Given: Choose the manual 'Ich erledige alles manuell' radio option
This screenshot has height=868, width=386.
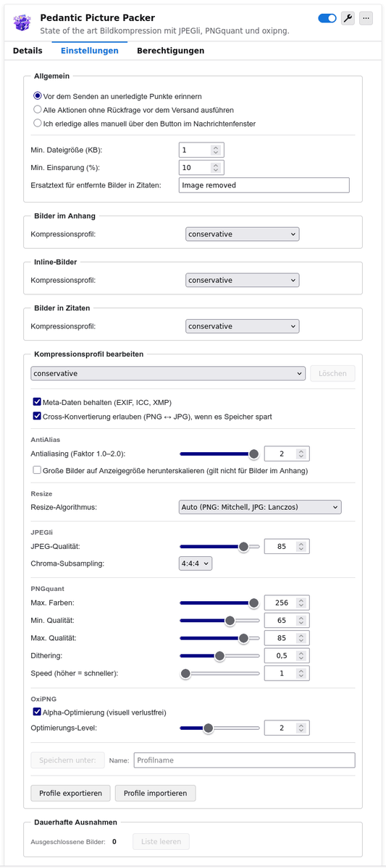Looking at the screenshot, I should click(38, 123).
